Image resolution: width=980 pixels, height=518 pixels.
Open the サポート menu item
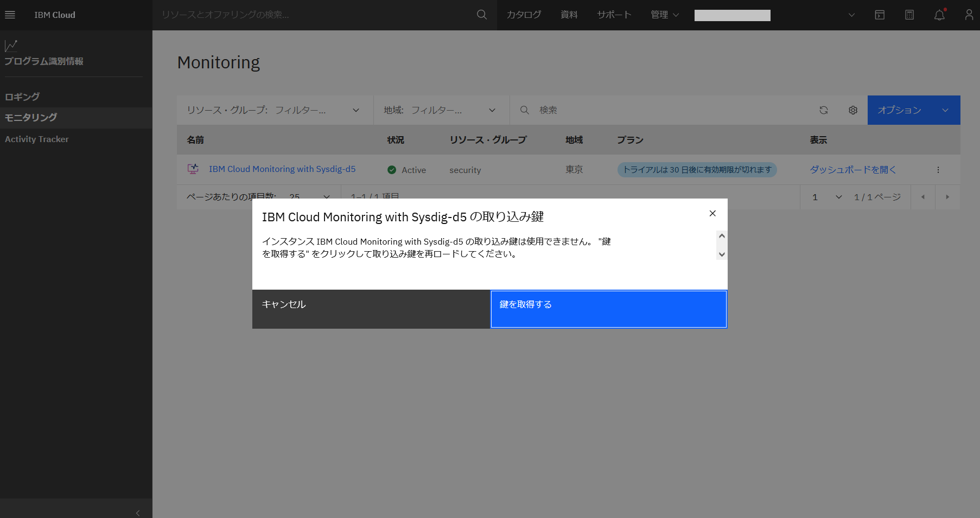[x=614, y=15]
